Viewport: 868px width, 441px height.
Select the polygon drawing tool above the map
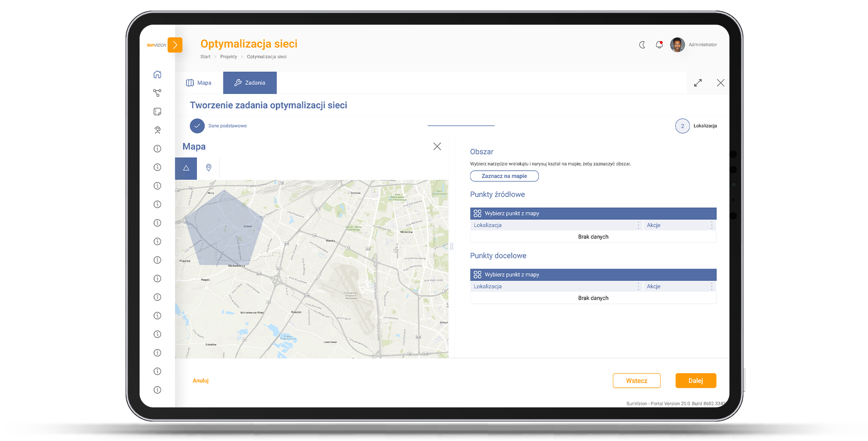pos(186,168)
